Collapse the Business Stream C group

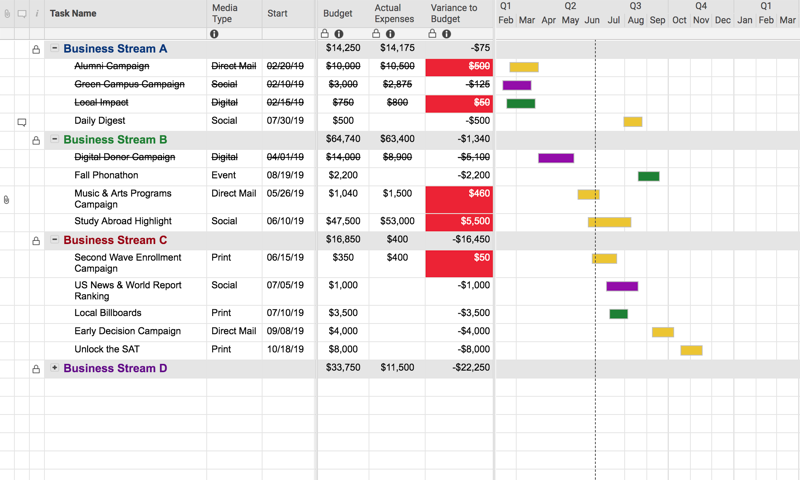tap(55, 241)
